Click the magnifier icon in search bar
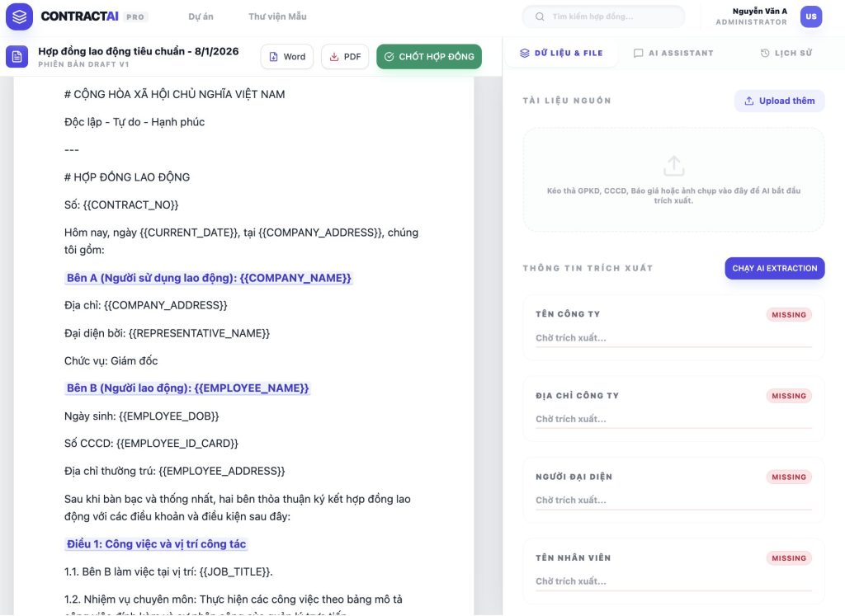The image size is (845, 616). point(540,16)
